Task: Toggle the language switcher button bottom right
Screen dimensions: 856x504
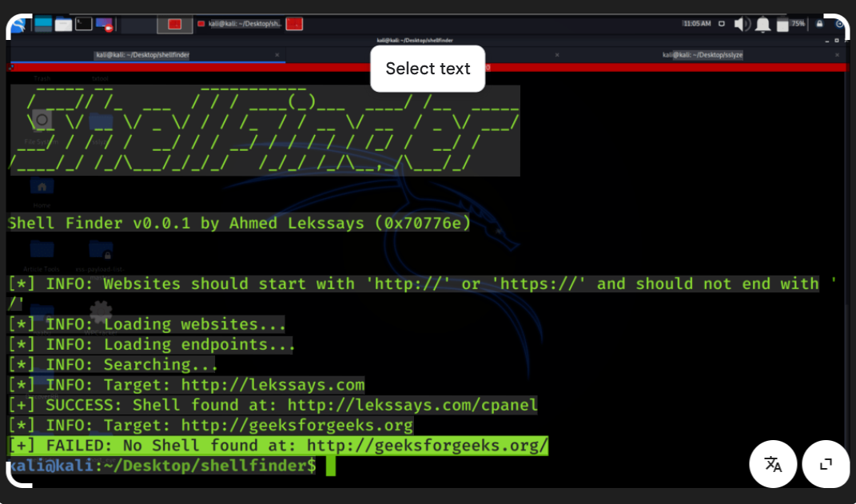Action: point(773,464)
